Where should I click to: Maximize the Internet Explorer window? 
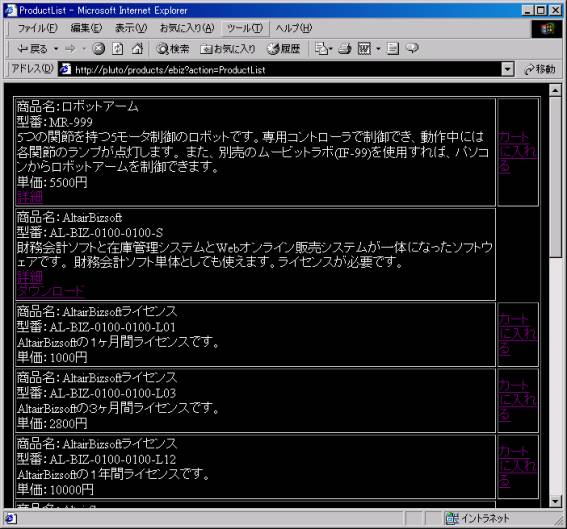pos(541,10)
